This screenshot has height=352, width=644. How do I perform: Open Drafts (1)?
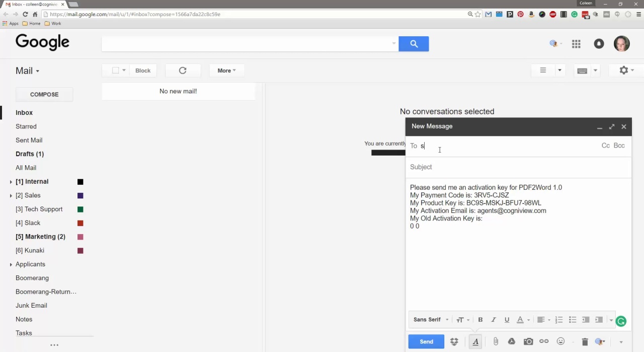[30, 154]
